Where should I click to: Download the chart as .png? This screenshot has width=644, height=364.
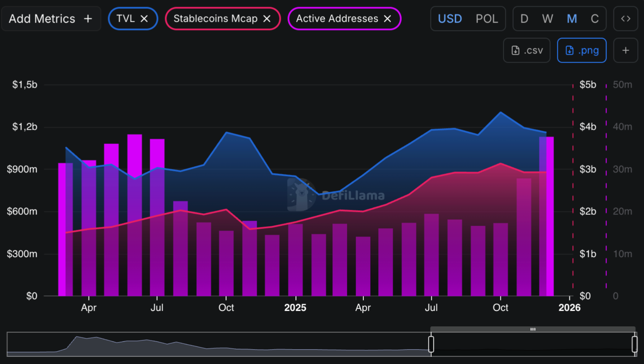[x=581, y=50]
